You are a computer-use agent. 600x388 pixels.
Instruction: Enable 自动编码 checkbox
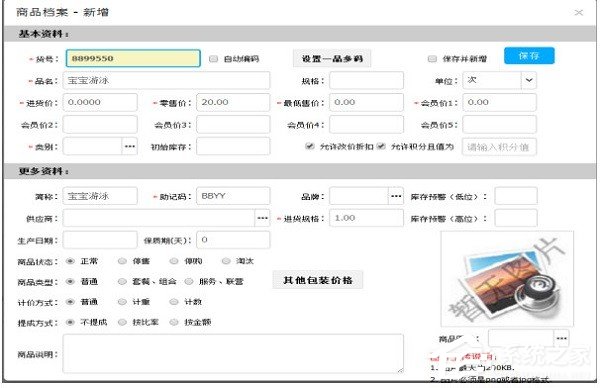[x=214, y=59]
